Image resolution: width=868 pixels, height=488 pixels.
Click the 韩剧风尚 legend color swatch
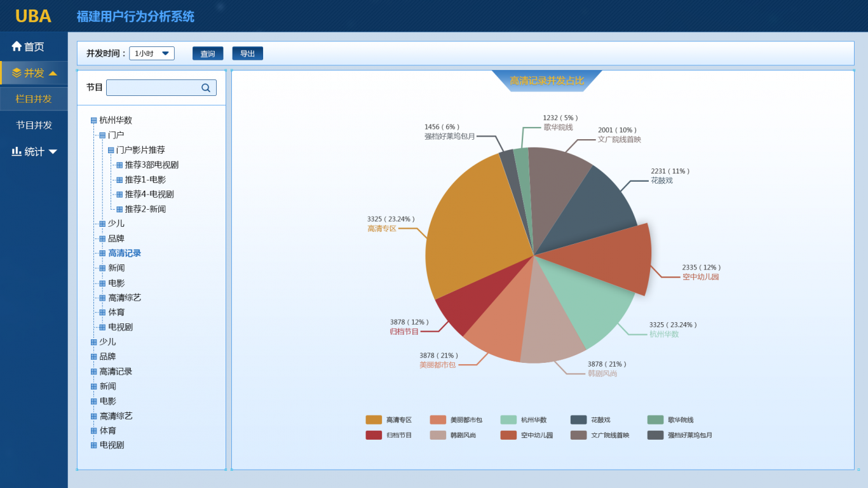click(438, 435)
